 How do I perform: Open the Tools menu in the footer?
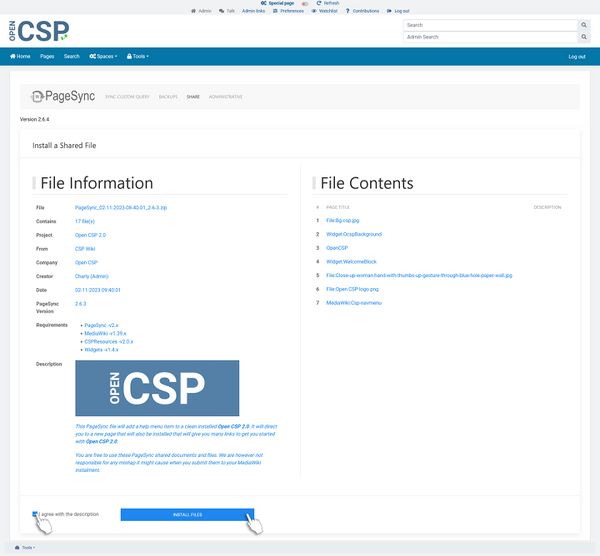click(x=24, y=548)
